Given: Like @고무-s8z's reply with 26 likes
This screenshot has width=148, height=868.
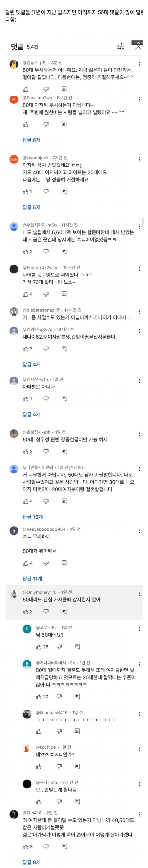Looking at the screenshot, I should point(39,647).
